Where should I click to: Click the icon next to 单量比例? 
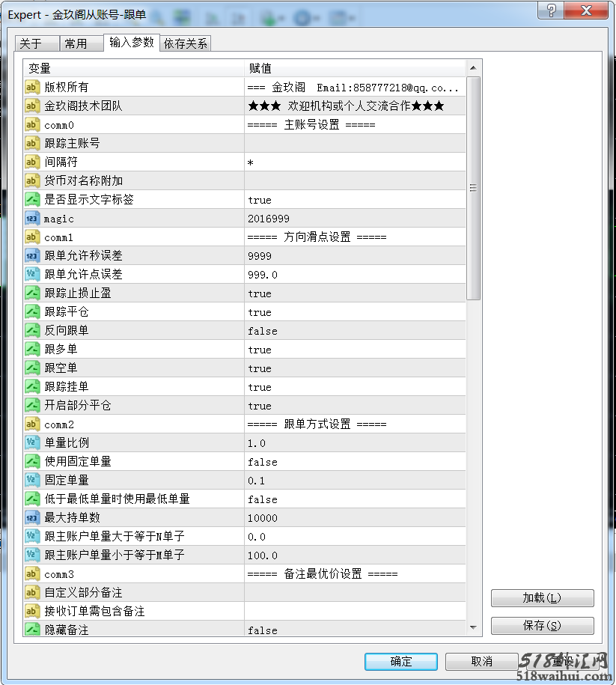click(x=32, y=443)
